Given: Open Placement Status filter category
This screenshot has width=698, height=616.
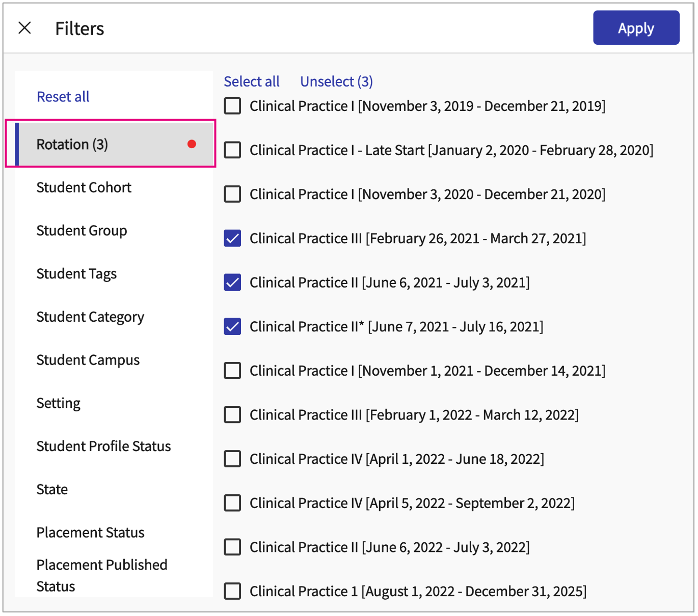Looking at the screenshot, I should tap(91, 533).
